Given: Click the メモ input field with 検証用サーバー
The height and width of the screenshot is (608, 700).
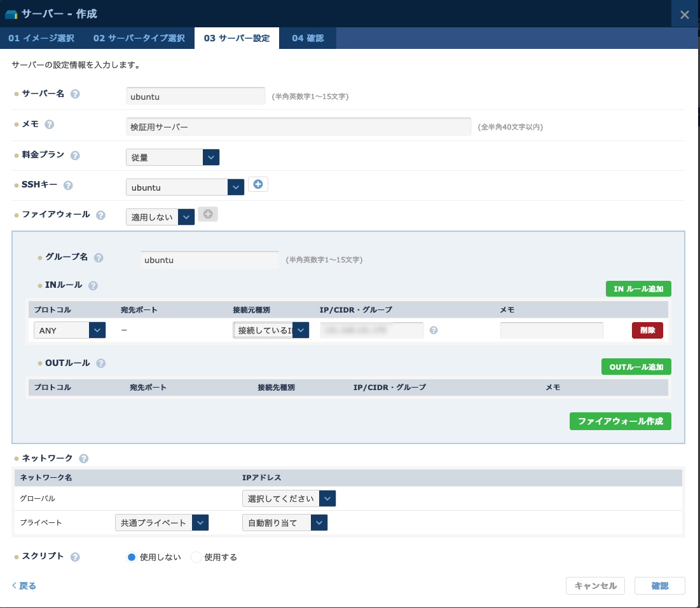Looking at the screenshot, I should 298,127.
